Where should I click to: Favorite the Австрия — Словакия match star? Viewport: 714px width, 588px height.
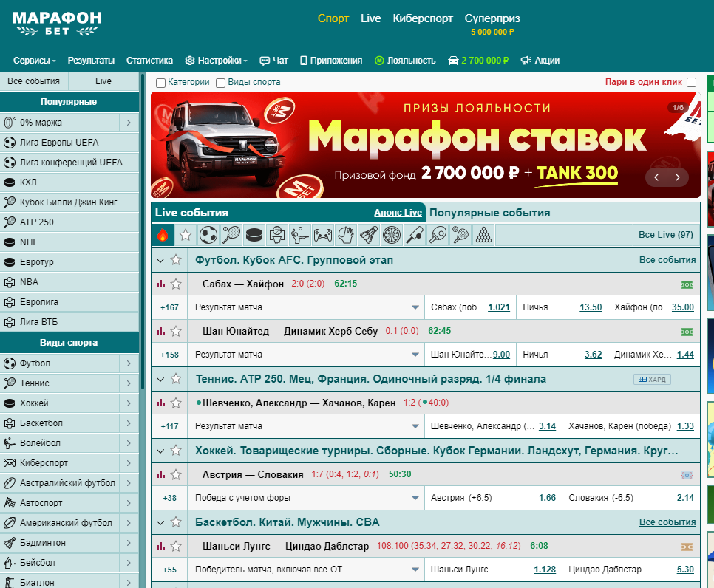point(176,474)
